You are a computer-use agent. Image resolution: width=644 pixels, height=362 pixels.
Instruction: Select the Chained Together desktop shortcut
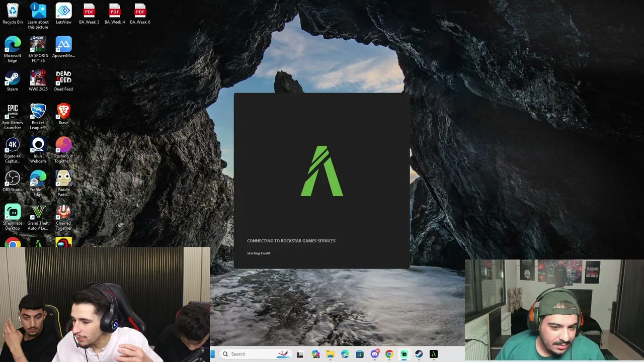point(63,218)
